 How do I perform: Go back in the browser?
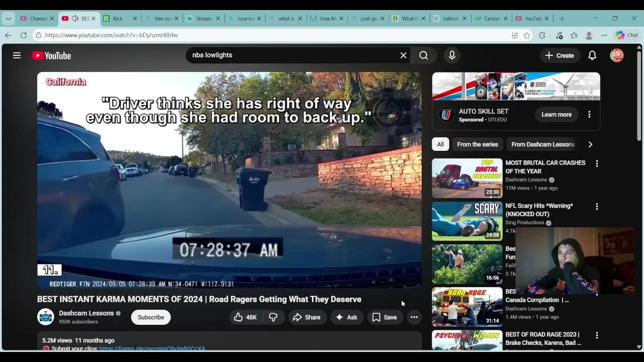pyautogui.click(x=9, y=35)
